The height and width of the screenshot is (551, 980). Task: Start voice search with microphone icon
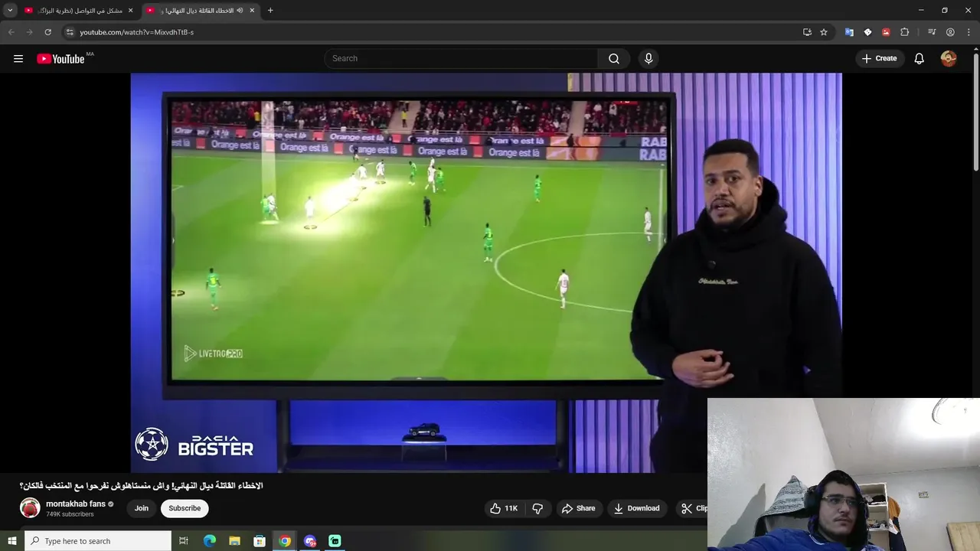point(648,58)
